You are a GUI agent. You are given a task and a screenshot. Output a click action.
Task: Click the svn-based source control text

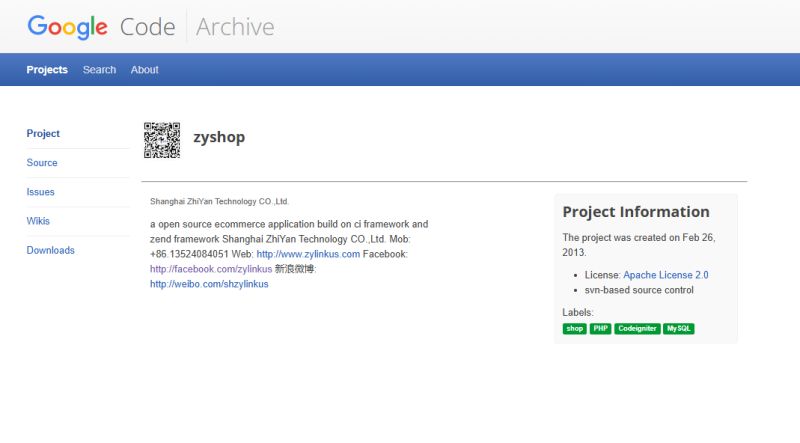click(639, 290)
